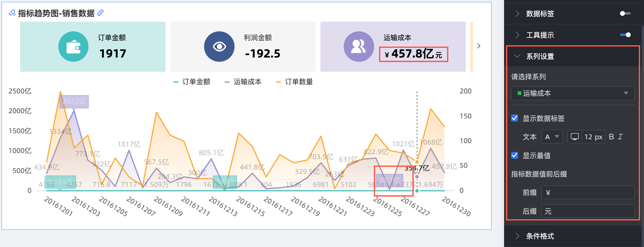Apply bold to data label text

[611, 137]
